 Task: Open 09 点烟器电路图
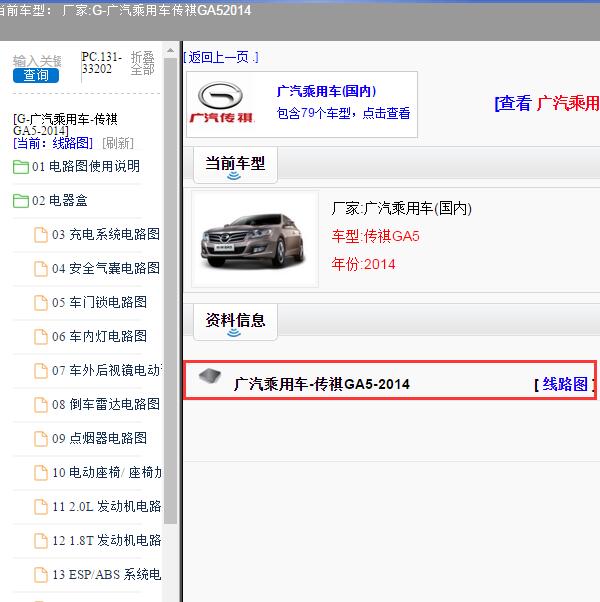pyautogui.click(x=99, y=438)
